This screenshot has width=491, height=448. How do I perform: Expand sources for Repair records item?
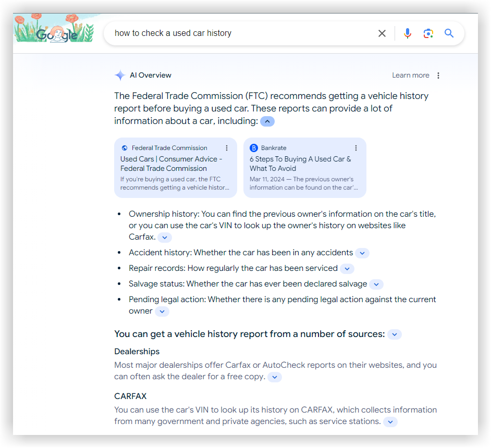click(347, 269)
